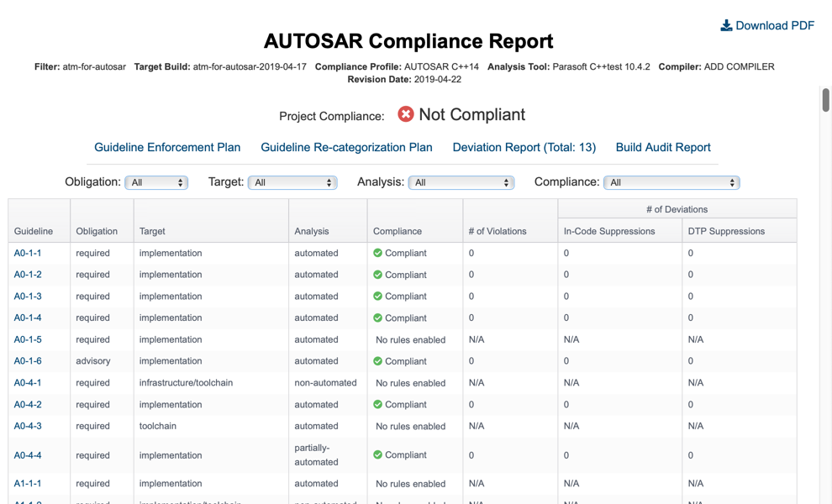
Task: Open the Build Audit Report link
Action: click(x=663, y=148)
